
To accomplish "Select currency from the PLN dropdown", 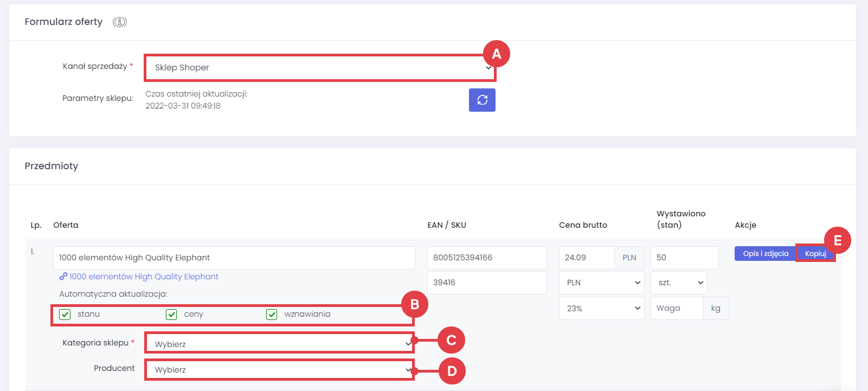I will point(601,283).
